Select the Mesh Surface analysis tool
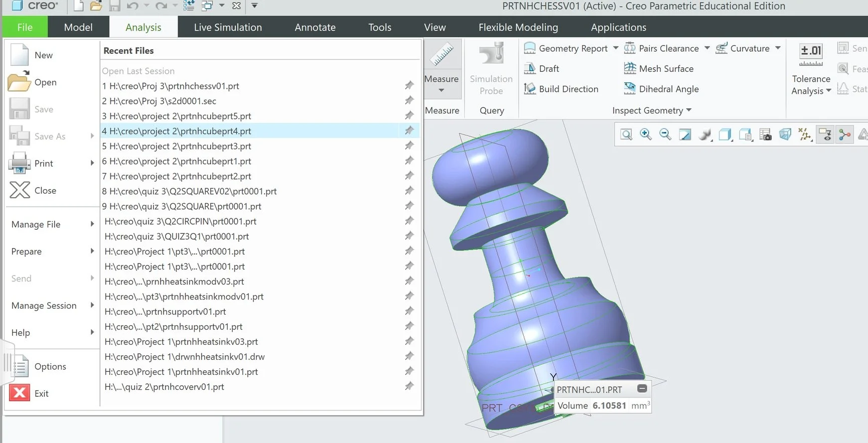The height and width of the screenshot is (443, 868). tap(658, 69)
